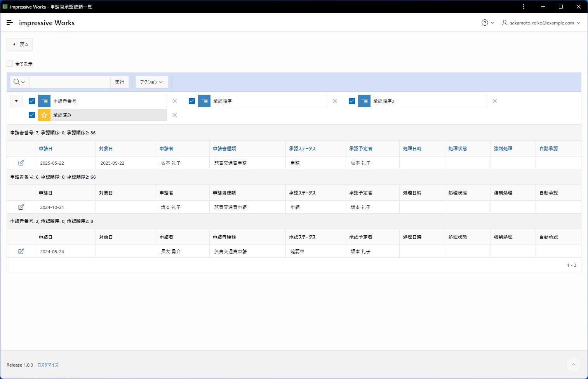The image size is (588, 379).
Task: Click the blue 処理状態 column header
Action: click(x=458, y=149)
